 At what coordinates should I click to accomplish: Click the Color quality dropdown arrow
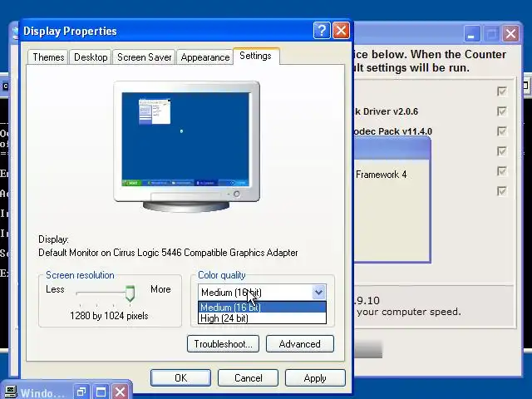point(318,292)
